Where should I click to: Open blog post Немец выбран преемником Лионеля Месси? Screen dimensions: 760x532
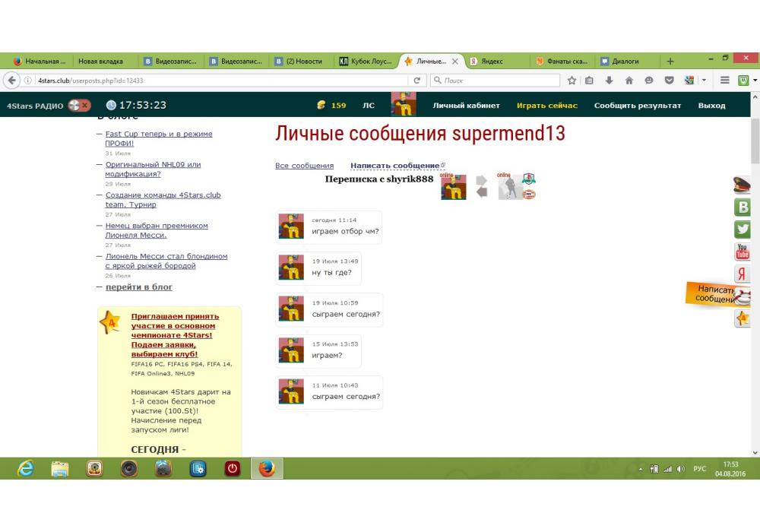tap(157, 230)
